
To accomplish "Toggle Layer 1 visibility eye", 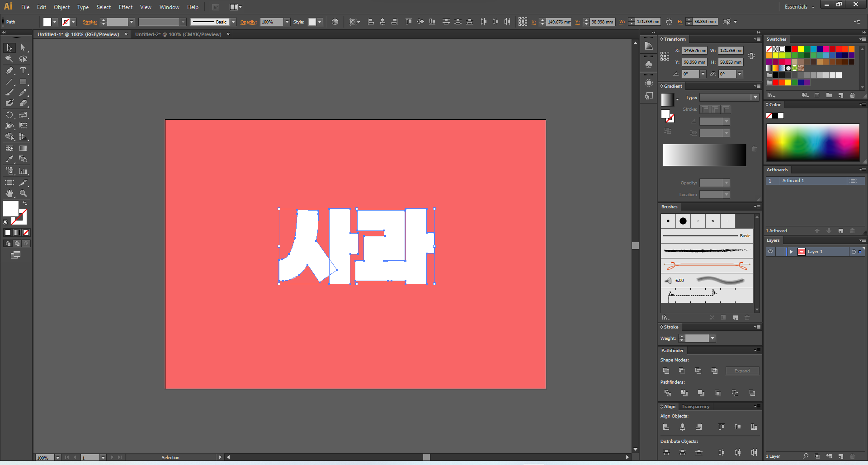I will coord(770,252).
